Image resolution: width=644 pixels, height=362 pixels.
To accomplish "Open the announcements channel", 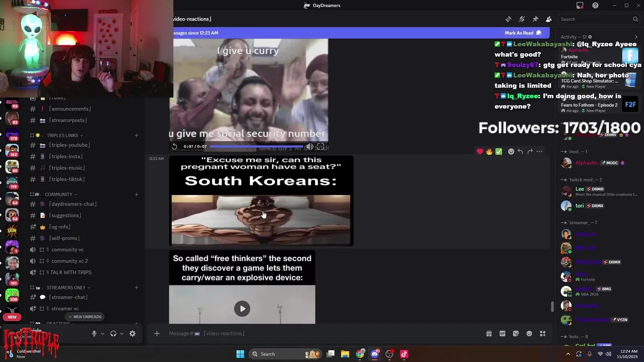I will point(69,109).
